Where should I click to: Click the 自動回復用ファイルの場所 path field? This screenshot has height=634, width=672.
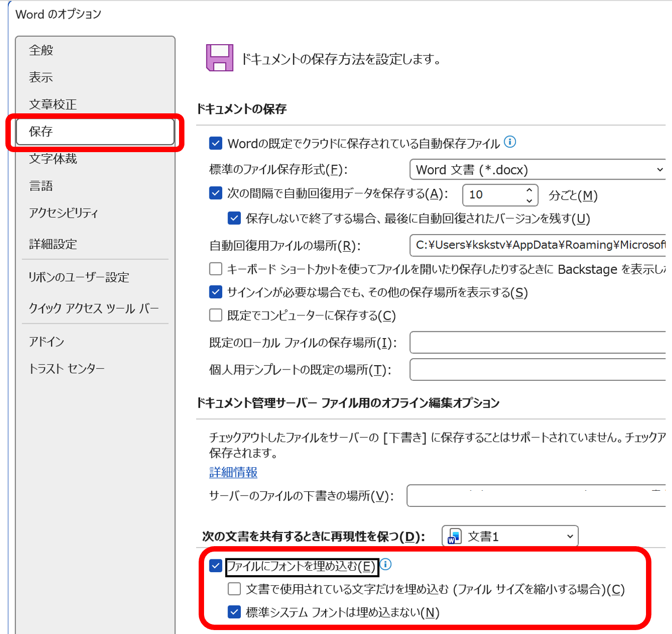[x=537, y=245]
